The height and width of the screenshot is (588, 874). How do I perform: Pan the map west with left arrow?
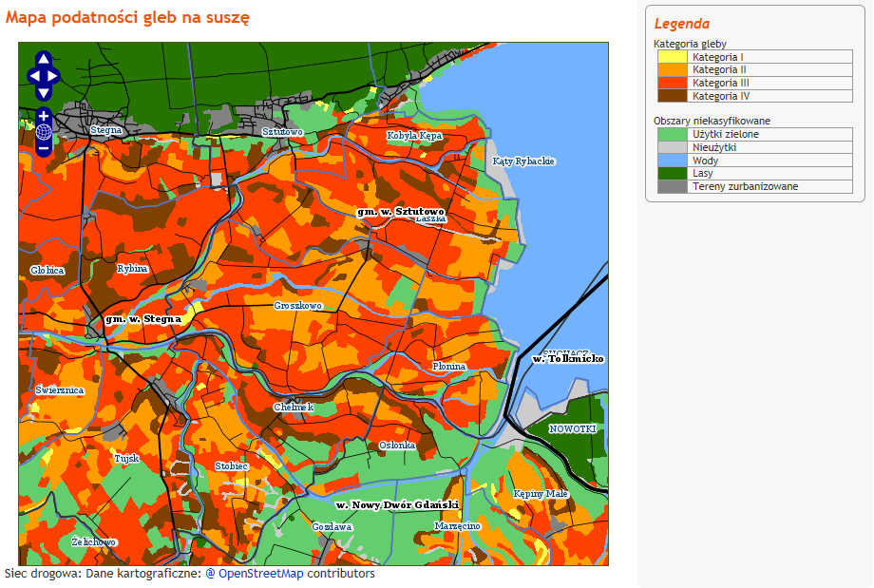pyautogui.click(x=33, y=76)
